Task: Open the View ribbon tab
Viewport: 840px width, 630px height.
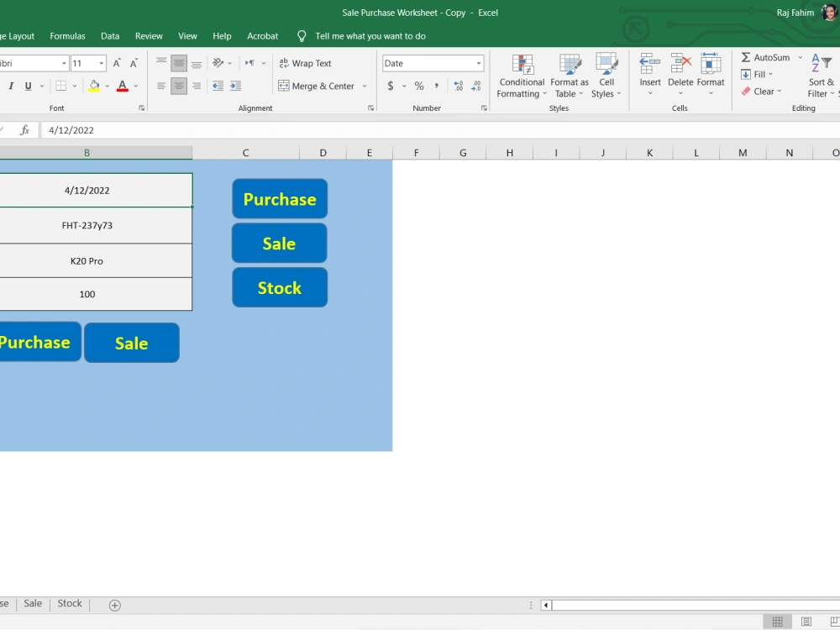Action: [x=187, y=36]
